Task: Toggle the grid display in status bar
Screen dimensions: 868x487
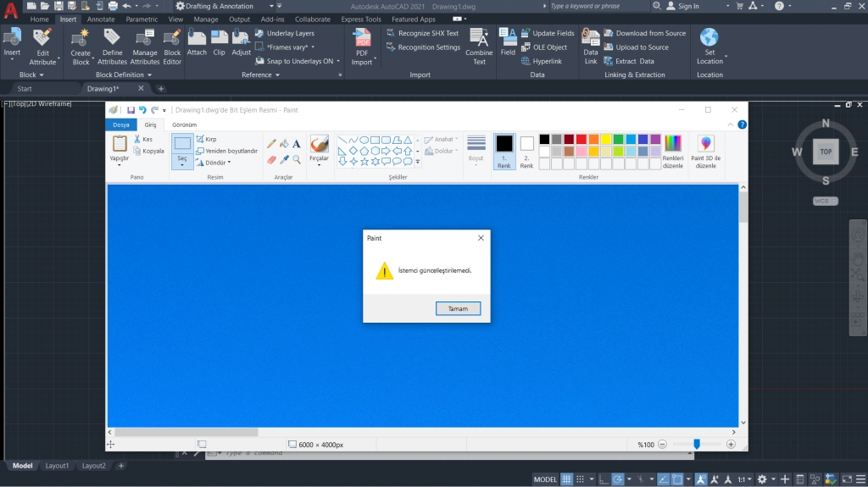Action: (566, 479)
